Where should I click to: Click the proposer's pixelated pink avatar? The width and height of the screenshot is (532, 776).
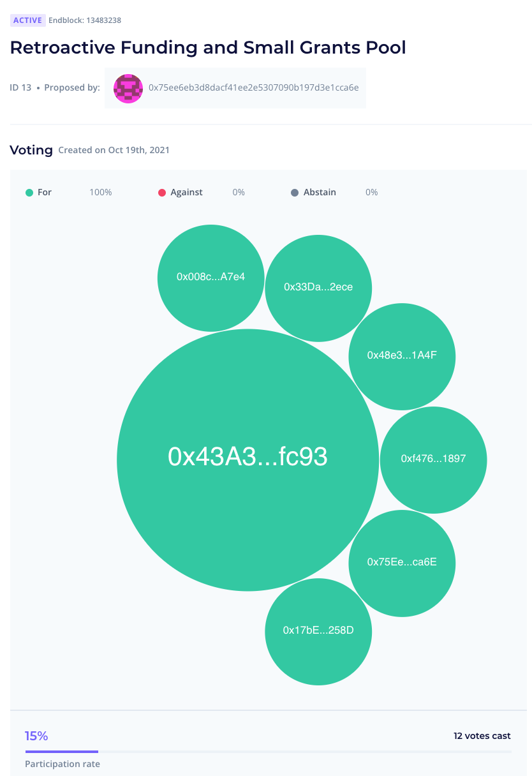(128, 88)
